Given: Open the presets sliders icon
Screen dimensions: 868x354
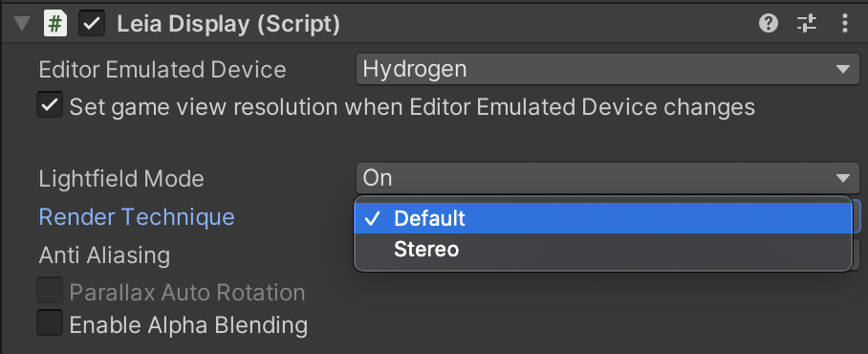Looking at the screenshot, I should click(807, 23).
